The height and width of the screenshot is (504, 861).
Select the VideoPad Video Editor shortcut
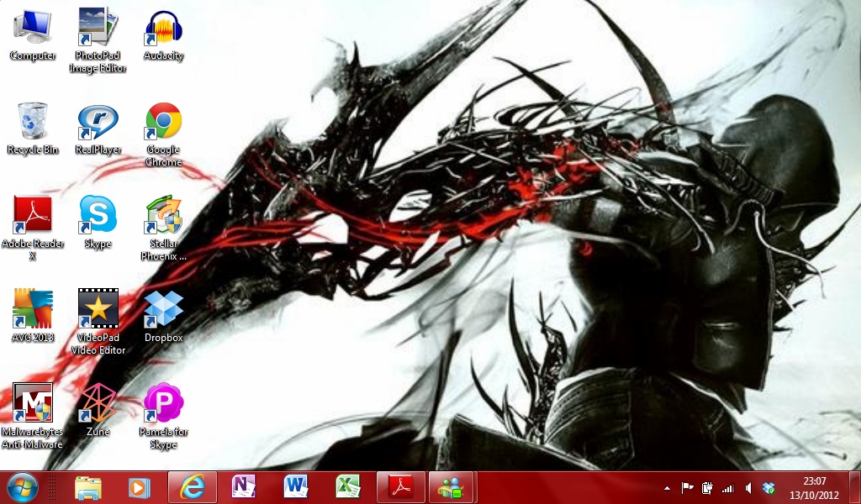[x=98, y=322]
